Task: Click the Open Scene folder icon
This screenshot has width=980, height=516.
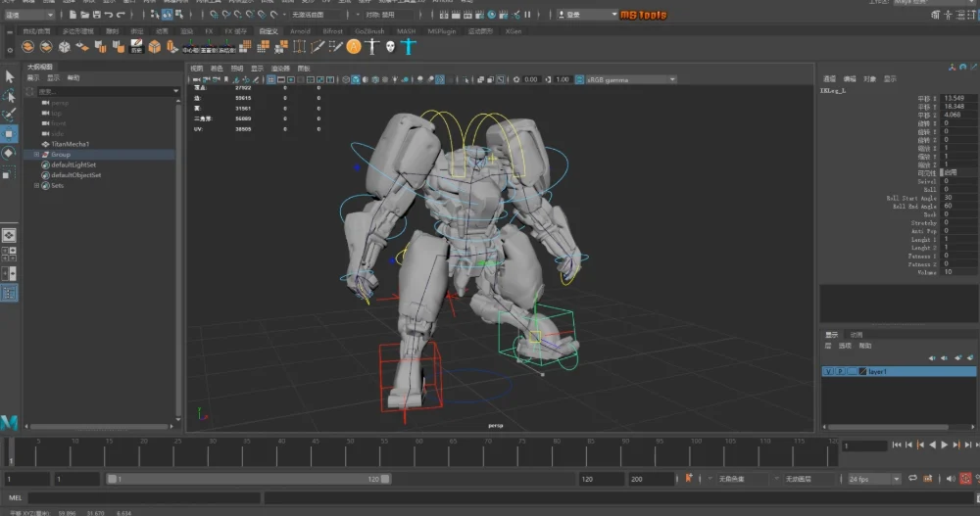Action: pos(85,15)
